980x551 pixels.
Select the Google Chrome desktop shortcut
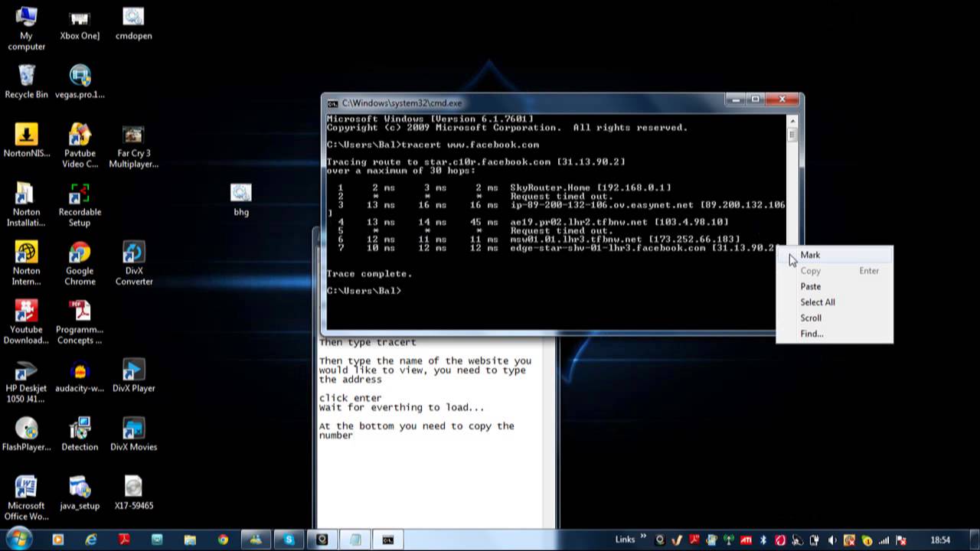80,264
